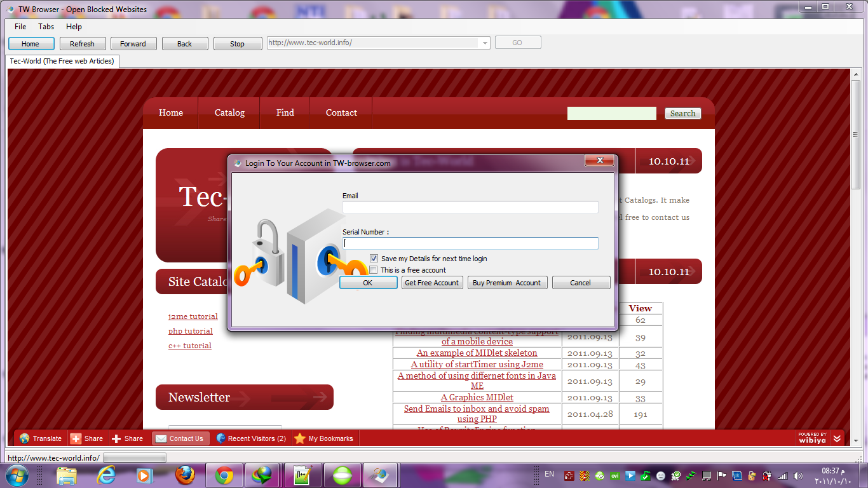Click the power plug tray icon
Image resolution: width=868 pixels, height=488 pixels.
tap(768, 476)
